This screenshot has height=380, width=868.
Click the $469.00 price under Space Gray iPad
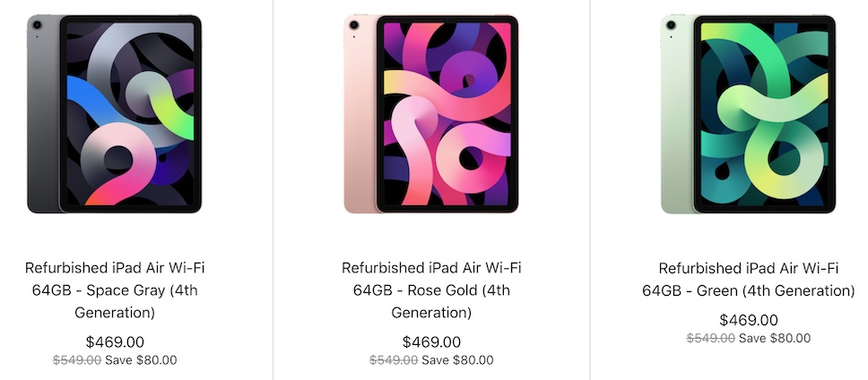click(x=115, y=341)
